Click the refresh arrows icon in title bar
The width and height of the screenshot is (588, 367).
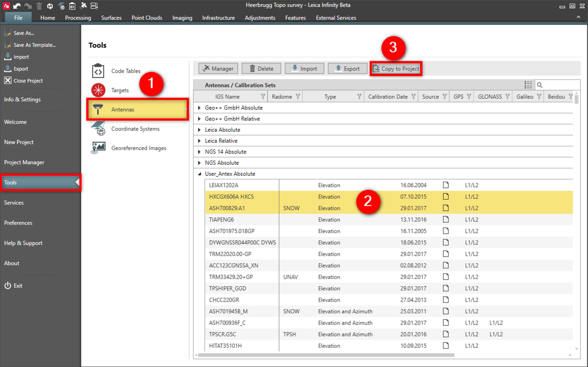point(50,6)
